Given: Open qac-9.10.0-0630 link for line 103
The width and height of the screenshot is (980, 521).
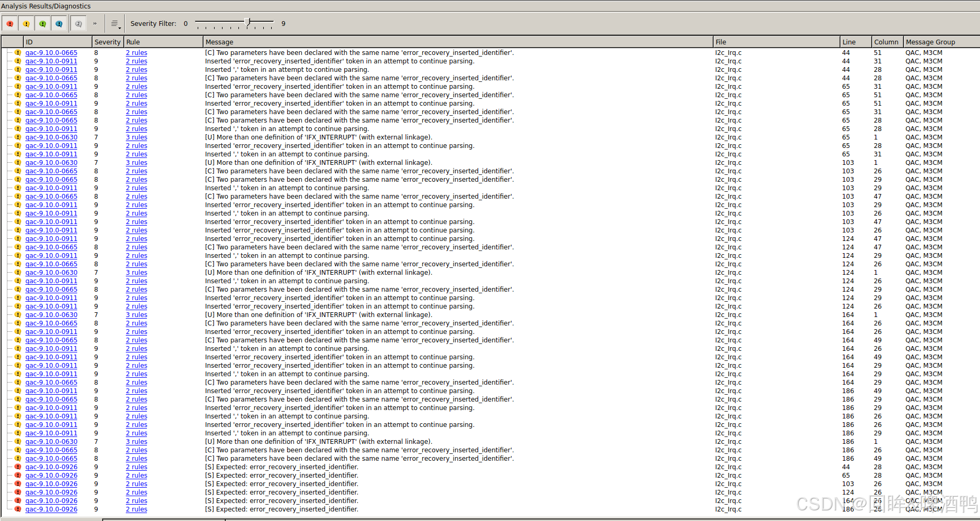Looking at the screenshot, I should point(51,163).
